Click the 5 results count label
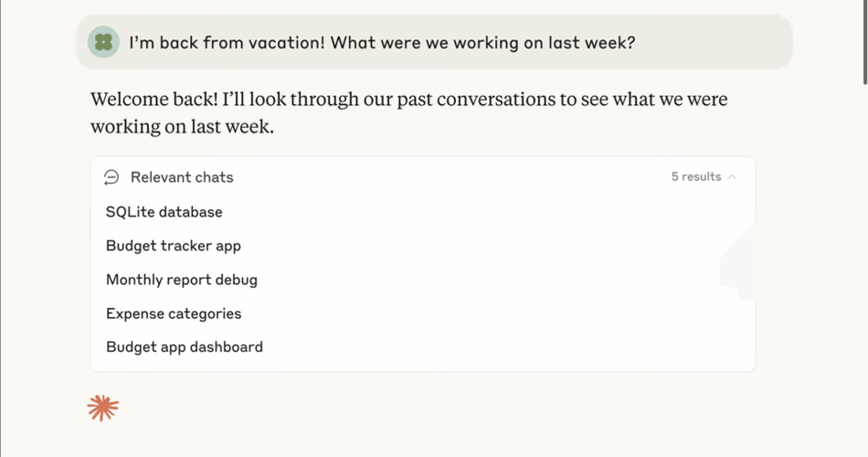The height and width of the screenshot is (457, 868). tap(696, 176)
